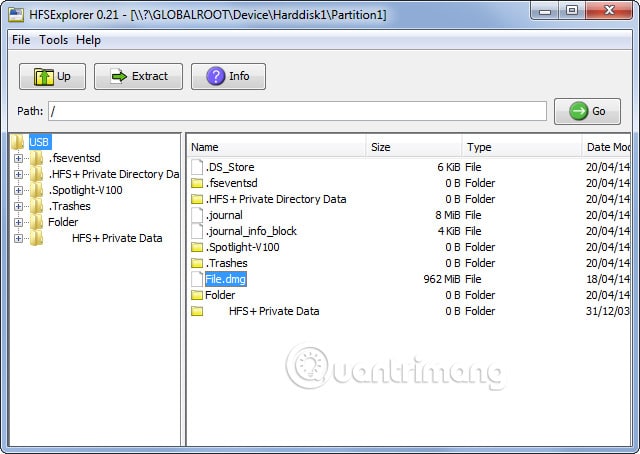
Task: Expand the .fseventsd tree node
Action: pos(18,158)
